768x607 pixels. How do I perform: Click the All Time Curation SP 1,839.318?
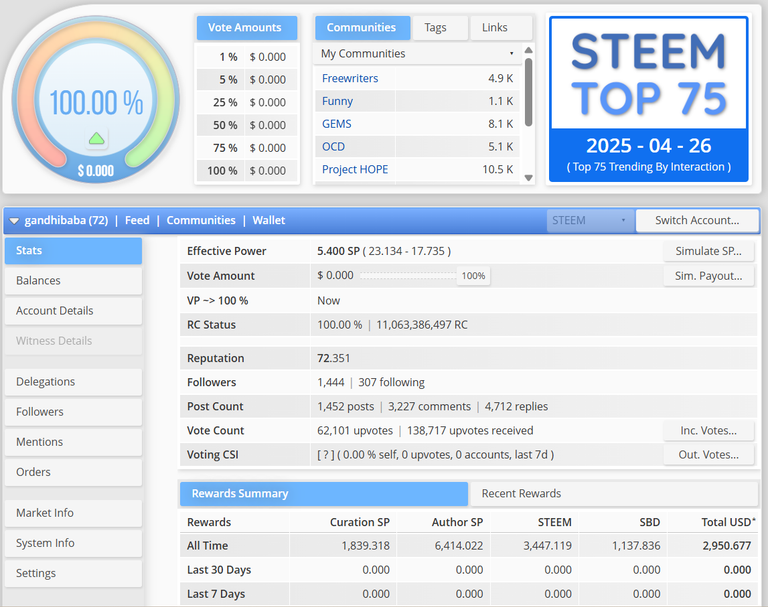coord(365,546)
